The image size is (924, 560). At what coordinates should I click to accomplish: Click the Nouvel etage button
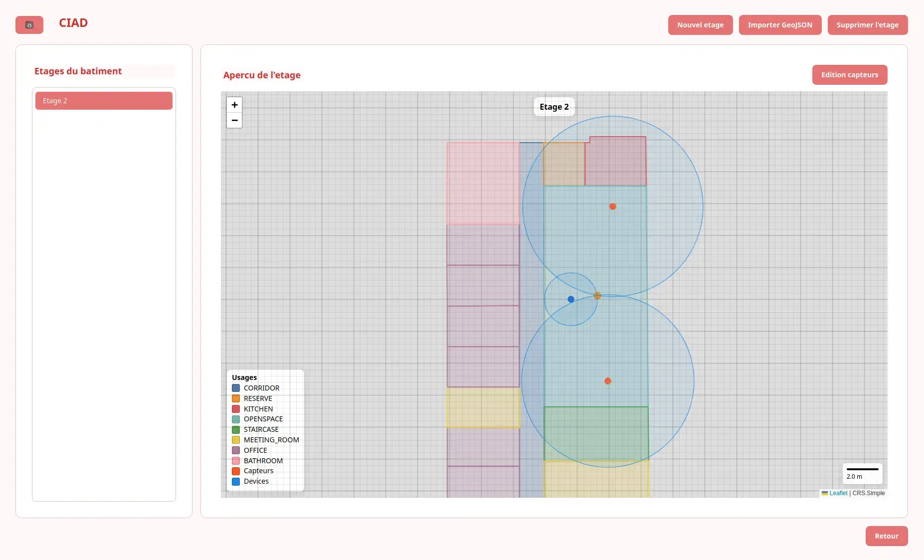(x=700, y=25)
